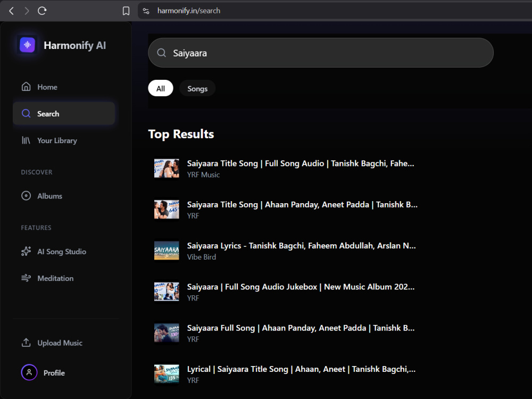Play Saiyaara Full Song Ahaan Panday result
This screenshot has width=532, height=399.
(301, 328)
